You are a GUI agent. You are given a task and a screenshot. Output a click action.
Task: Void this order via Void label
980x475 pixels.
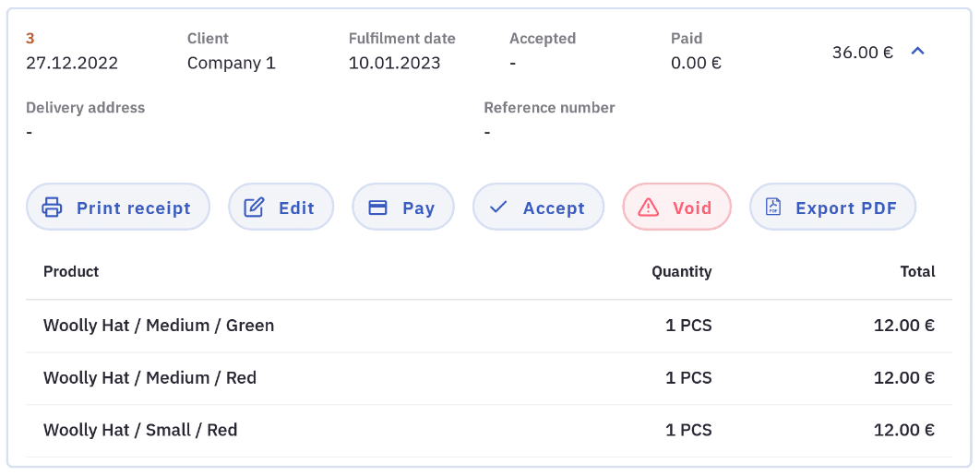[692, 208]
